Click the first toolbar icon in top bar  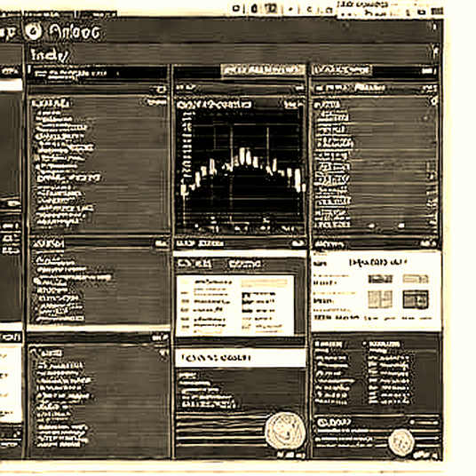pyautogui.click(x=235, y=9)
